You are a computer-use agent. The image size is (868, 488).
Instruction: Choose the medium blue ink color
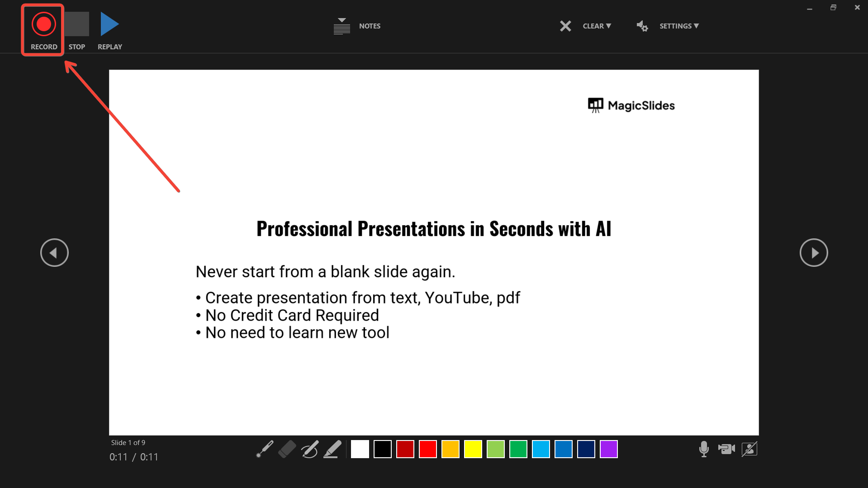(564, 450)
